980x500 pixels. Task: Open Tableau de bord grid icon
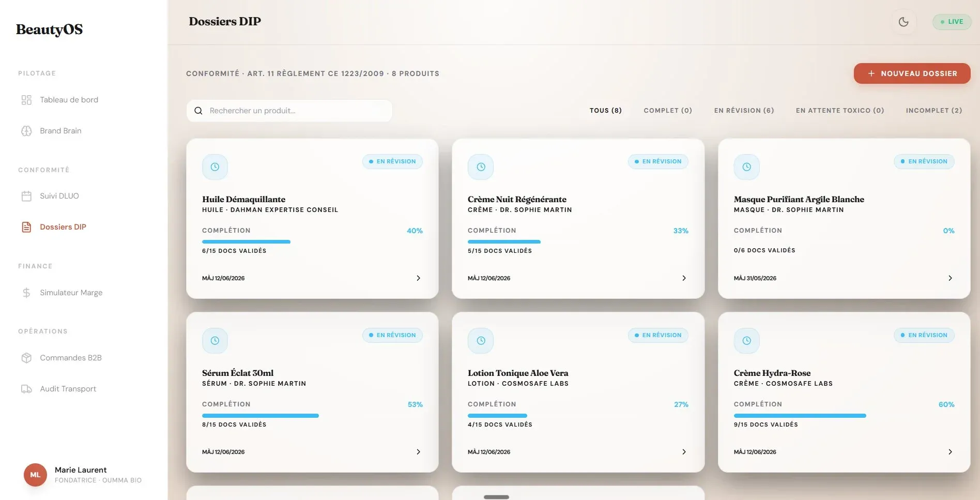[26, 100]
